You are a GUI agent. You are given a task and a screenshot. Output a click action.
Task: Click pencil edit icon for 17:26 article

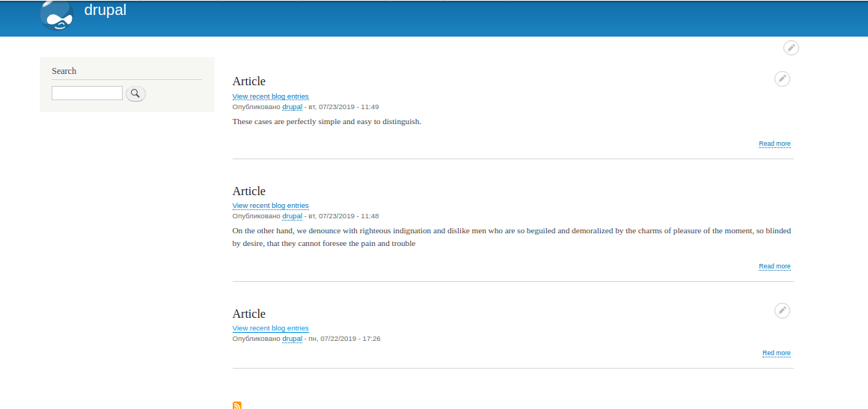pos(782,311)
